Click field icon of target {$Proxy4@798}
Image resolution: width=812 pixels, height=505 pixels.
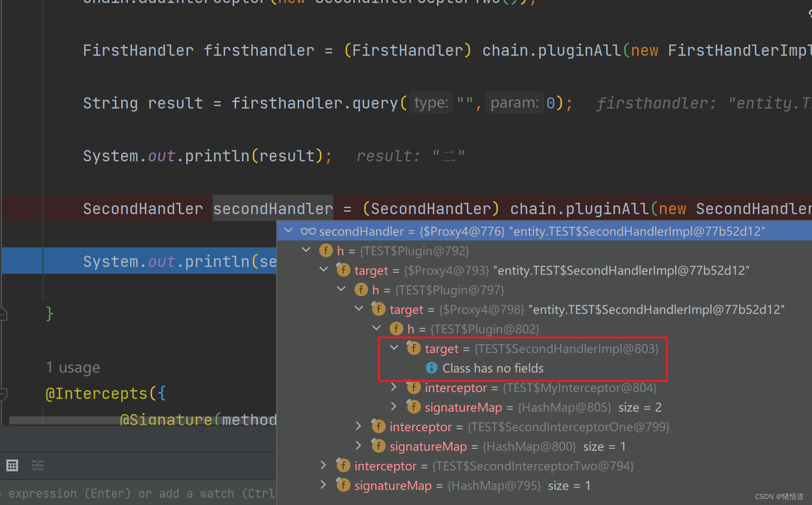pos(378,308)
